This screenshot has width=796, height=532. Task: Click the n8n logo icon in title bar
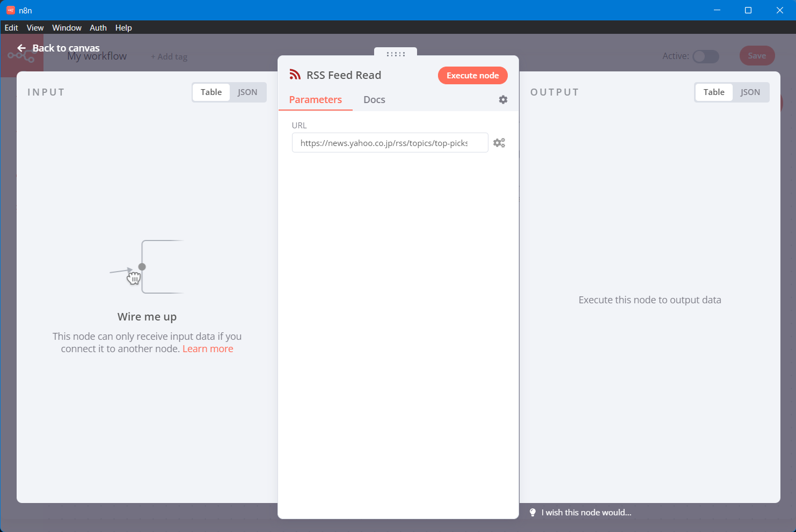(10, 10)
